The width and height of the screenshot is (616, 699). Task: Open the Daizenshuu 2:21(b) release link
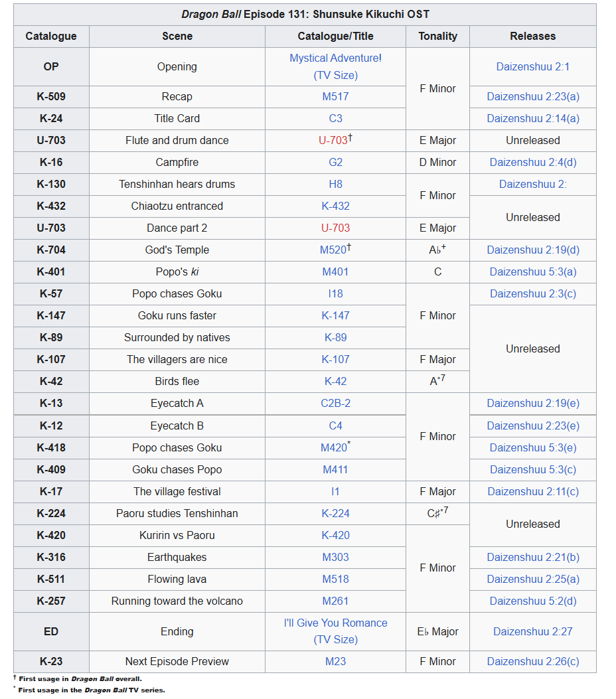(x=532, y=557)
